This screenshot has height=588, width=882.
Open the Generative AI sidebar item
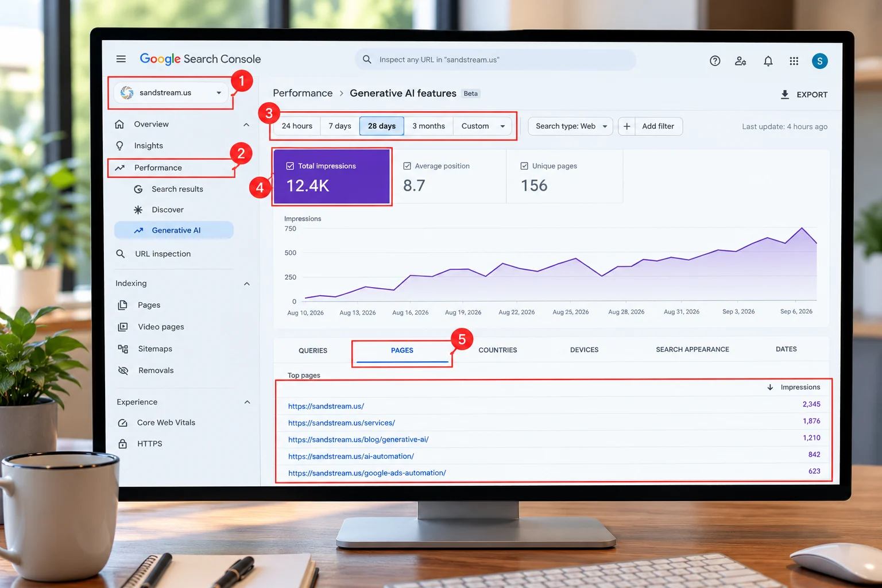pyautogui.click(x=174, y=230)
